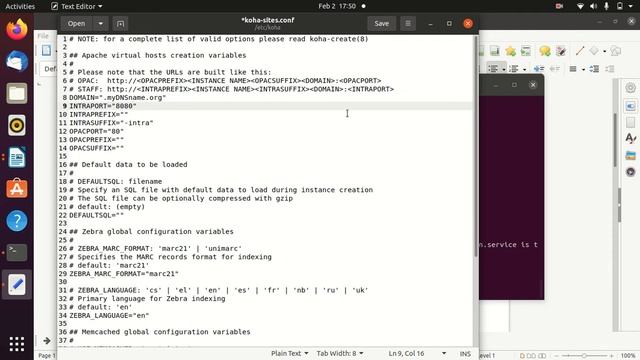Open the File menu in Writer window

pos(43,36)
